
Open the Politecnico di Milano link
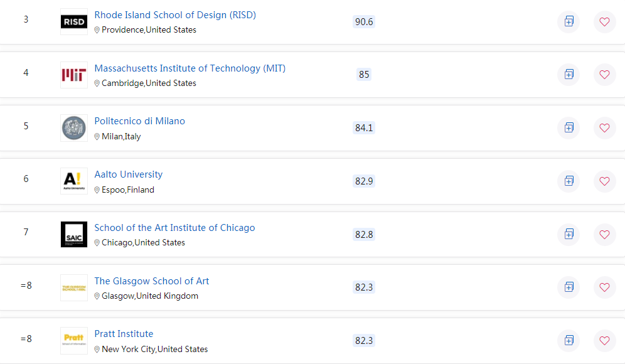pyautogui.click(x=139, y=121)
